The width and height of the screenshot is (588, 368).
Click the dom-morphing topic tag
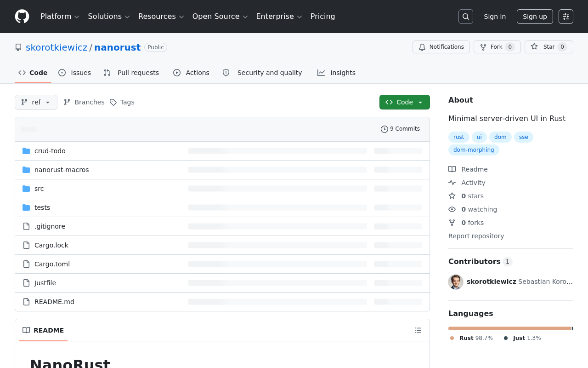coord(474,150)
